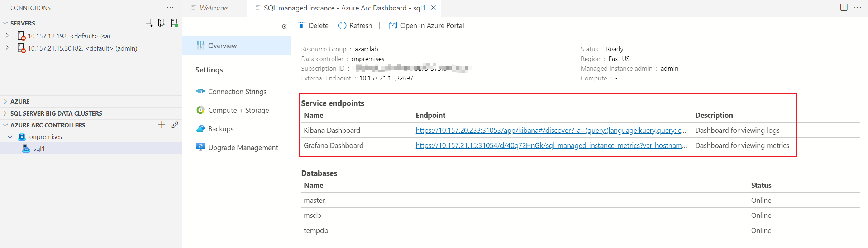
Task: Click 'Dashboard for viewing metrics' description
Action: click(x=742, y=145)
